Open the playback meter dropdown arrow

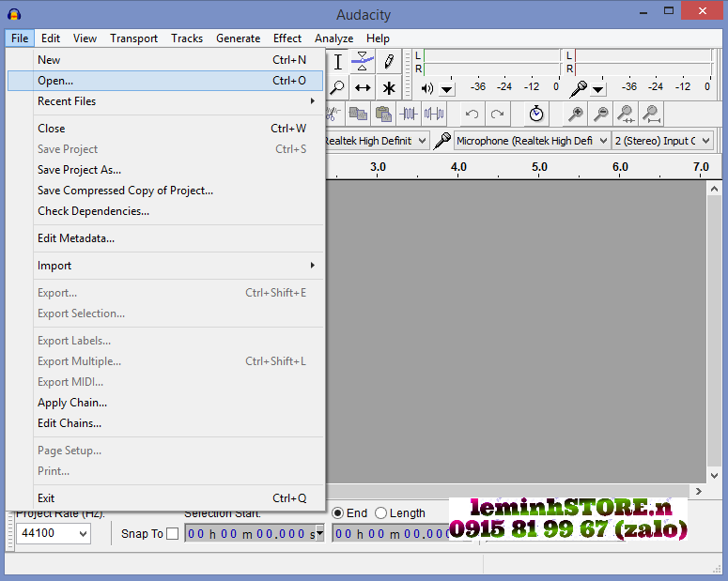click(446, 89)
